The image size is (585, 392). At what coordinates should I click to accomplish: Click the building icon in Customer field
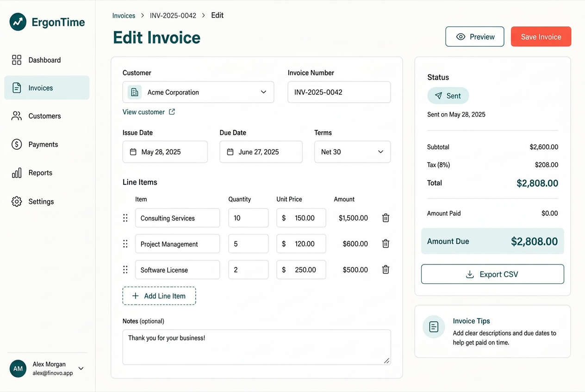coord(135,92)
